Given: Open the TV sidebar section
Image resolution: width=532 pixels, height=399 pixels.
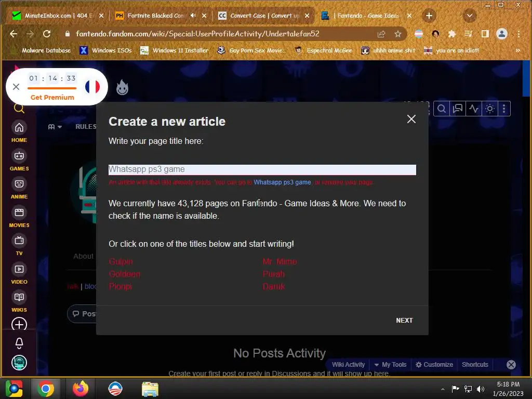Looking at the screenshot, I should tap(19, 245).
